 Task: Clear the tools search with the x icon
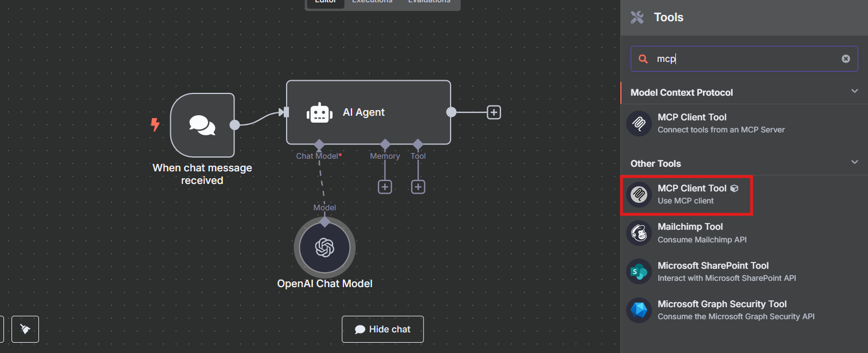click(x=846, y=58)
